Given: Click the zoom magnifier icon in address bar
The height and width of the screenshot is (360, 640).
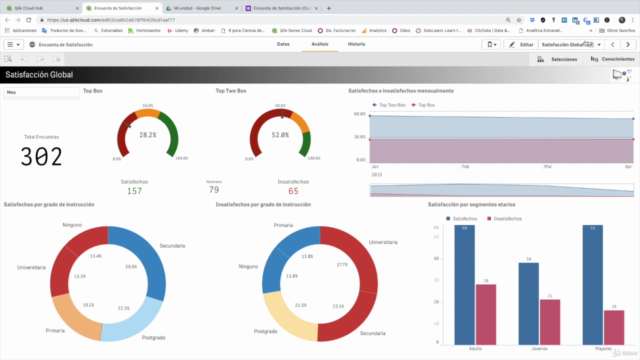Looking at the screenshot, I should coord(508,20).
